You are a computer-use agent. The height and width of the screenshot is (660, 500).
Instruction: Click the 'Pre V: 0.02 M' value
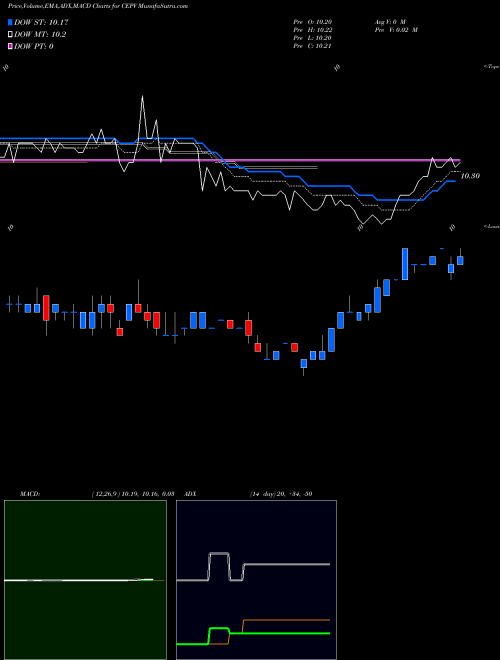(x=396, y=30)
